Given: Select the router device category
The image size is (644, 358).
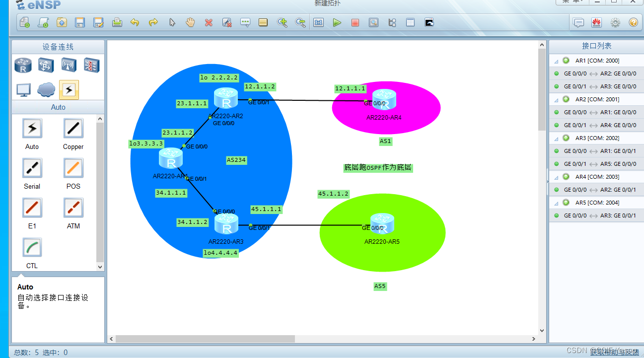Looking at the screenshot, I should 23,65.
